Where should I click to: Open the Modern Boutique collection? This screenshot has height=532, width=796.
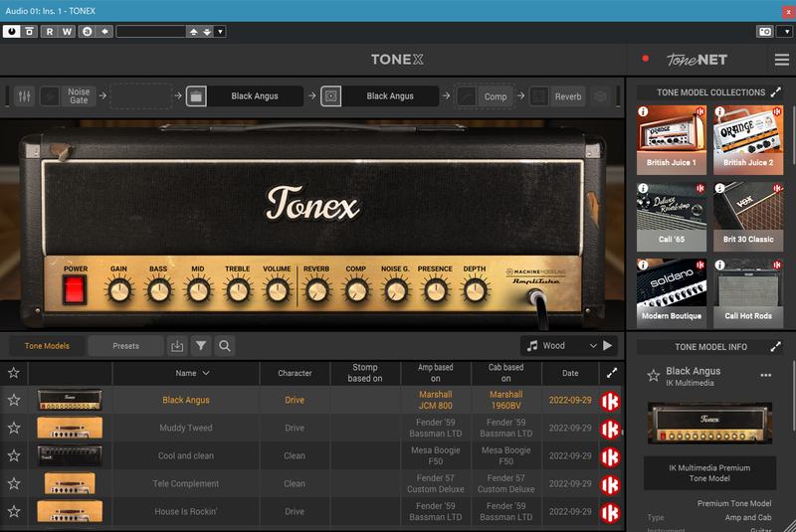click(x=671, y=293)
